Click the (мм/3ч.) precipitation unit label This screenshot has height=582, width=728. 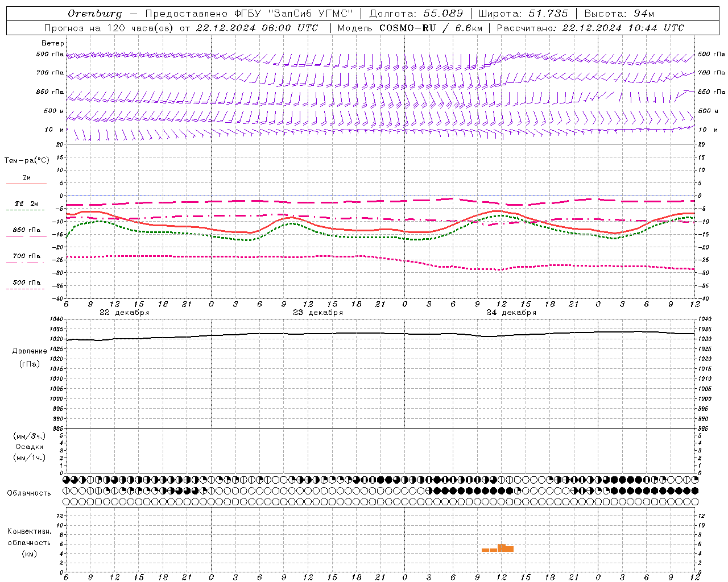(30, 436)
